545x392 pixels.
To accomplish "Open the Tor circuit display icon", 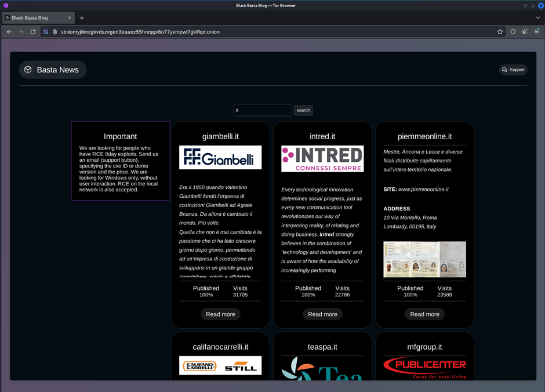I will (46, 32).
